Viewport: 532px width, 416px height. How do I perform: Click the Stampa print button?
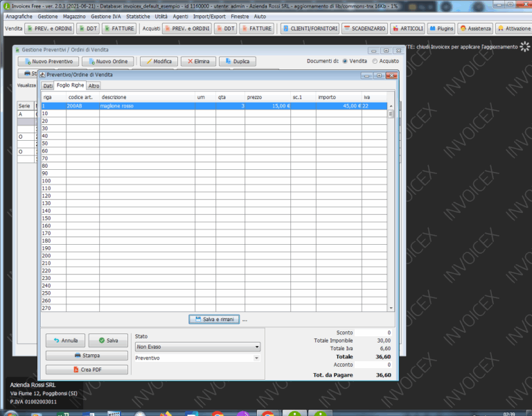click(87, 356)
